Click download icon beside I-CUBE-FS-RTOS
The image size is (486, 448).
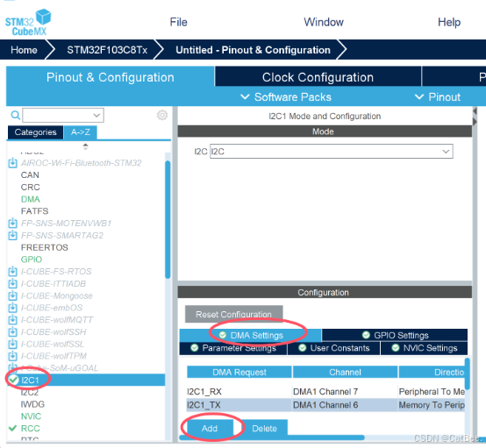point(12,272)
